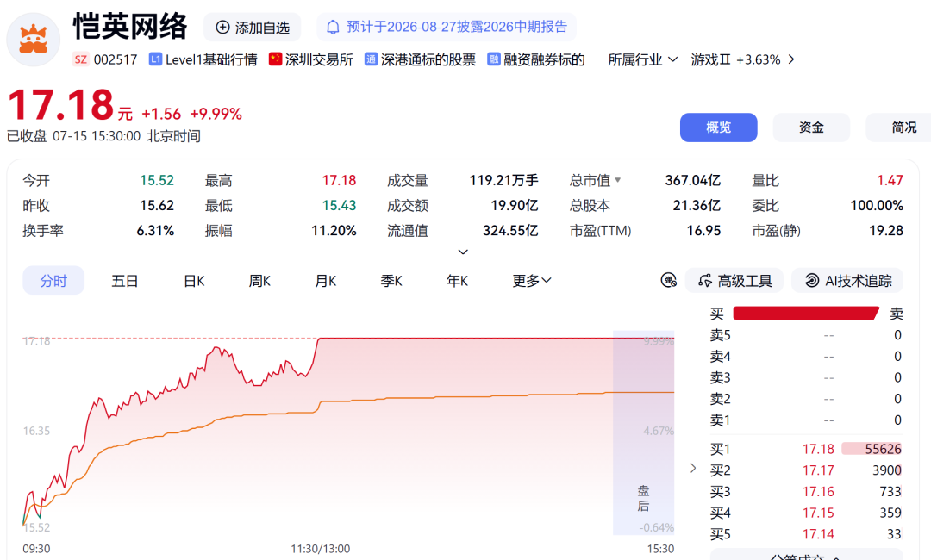Click the 振幅 value 11.20%
Viewport: 931px width, 560px height.
click(334, 231)
